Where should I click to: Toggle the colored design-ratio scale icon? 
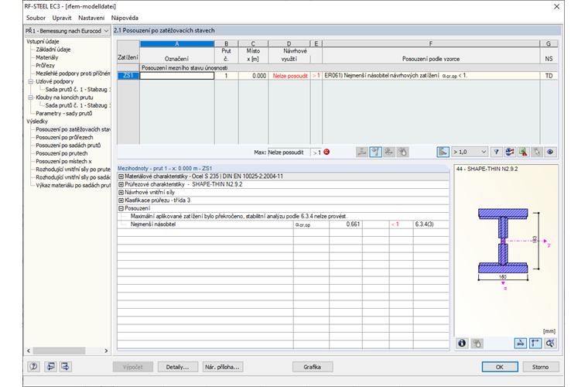point(443,152)
